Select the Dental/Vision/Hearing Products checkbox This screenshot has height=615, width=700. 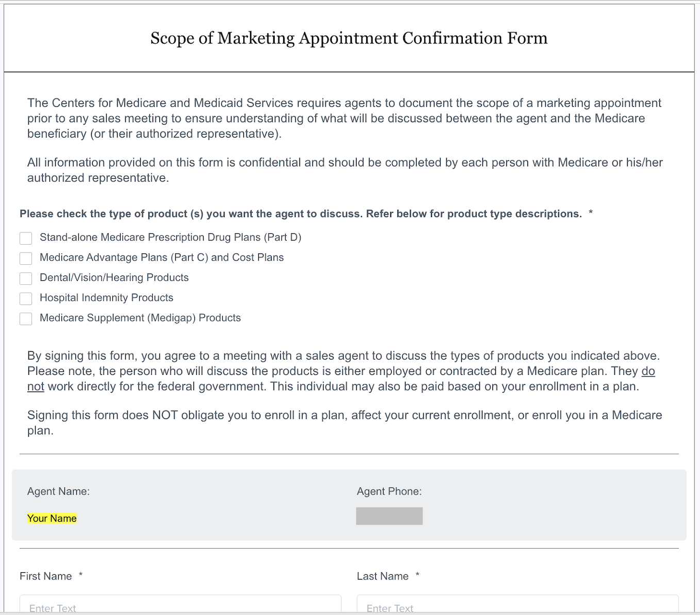click(x=26, y=278)
